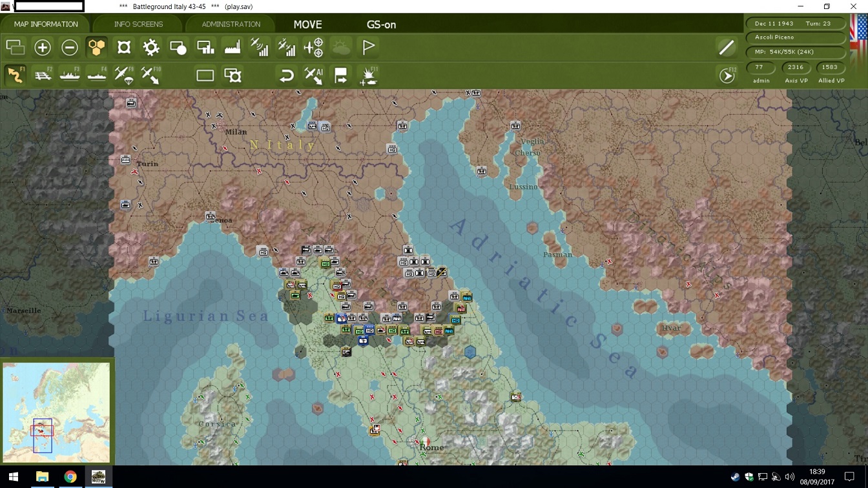Click the 77 admin points value
The width and height of the screenshot is (868, 488).
point(760,67)
